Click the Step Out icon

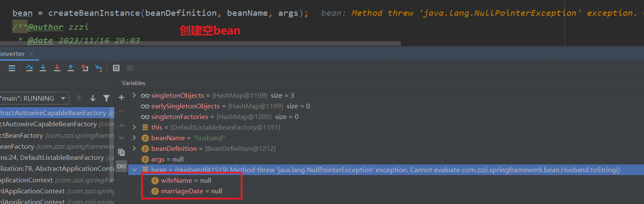coord(71,68)
